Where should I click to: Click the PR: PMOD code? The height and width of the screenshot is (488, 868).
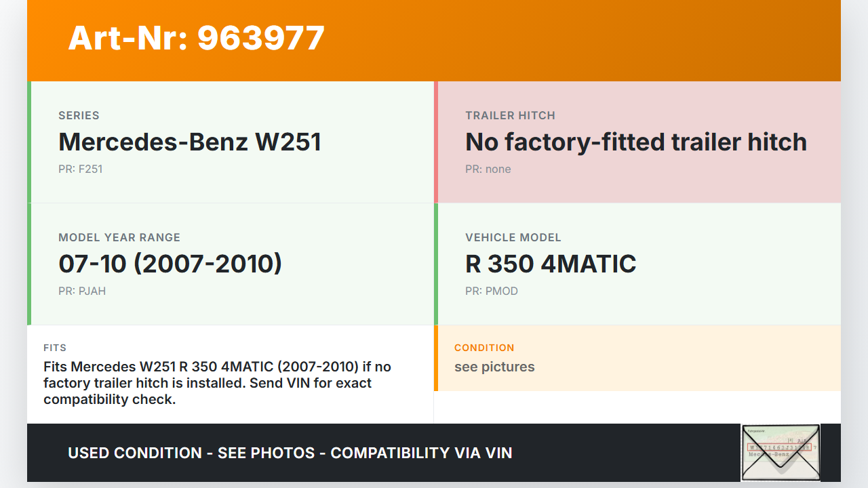tap(491, 291)
